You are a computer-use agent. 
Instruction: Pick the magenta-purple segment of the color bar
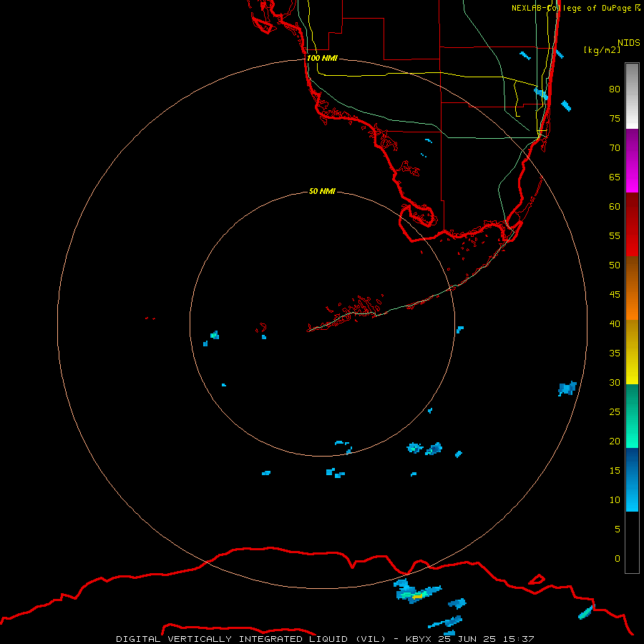point(632,160)
